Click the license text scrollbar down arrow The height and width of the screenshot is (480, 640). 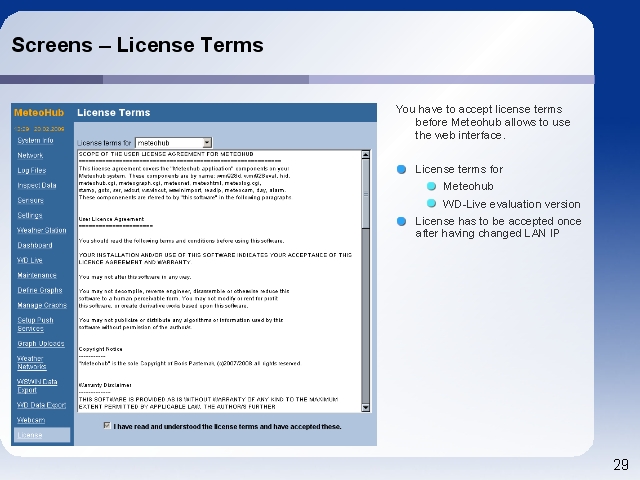pos(365,407)
